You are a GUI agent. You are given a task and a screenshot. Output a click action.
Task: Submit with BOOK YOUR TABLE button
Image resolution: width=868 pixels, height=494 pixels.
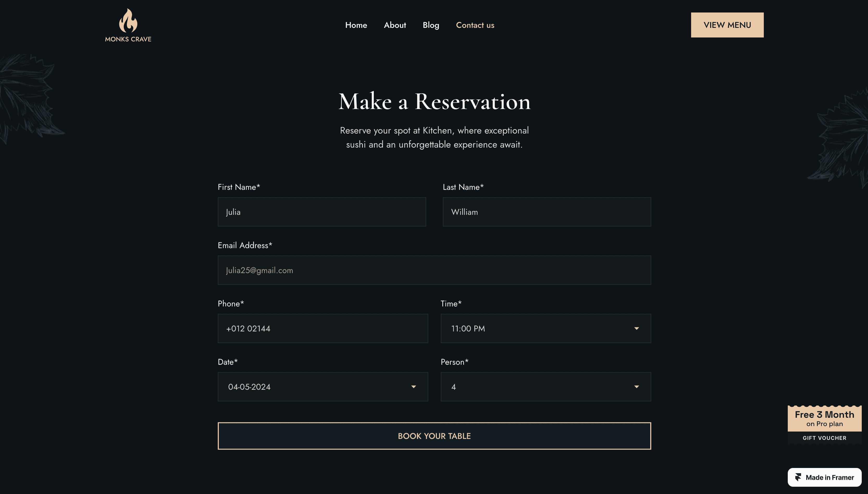434,436
